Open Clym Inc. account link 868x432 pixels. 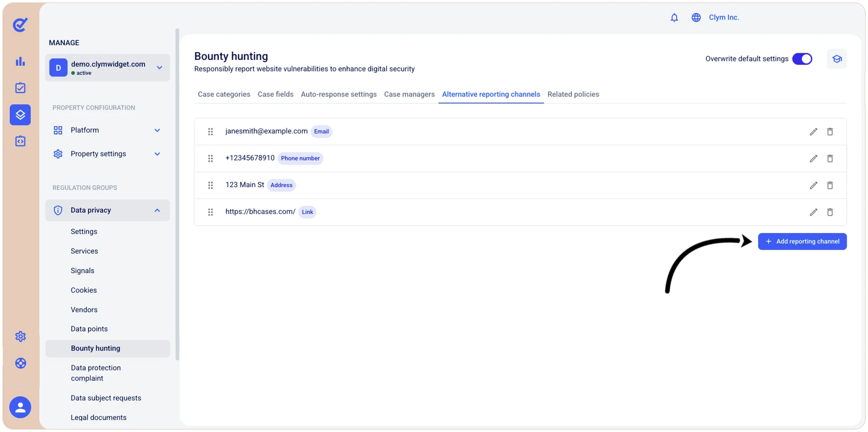point(724,17)
